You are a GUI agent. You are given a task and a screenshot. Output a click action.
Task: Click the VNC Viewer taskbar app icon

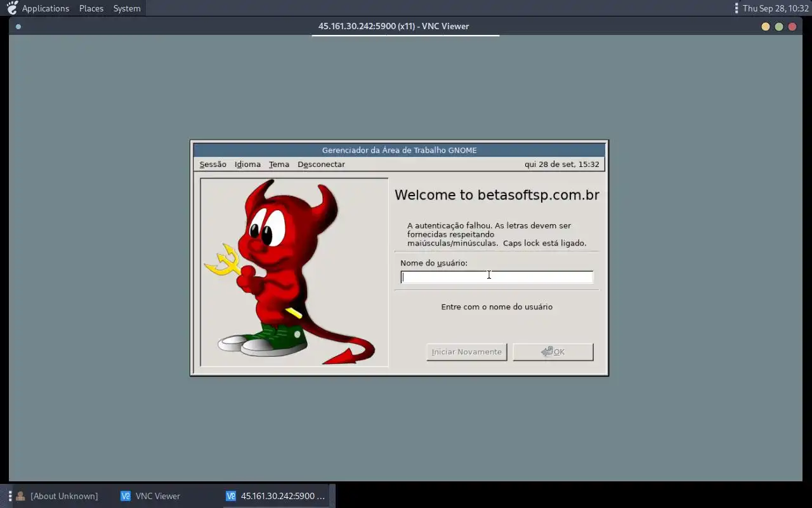[x=126, y=496]
